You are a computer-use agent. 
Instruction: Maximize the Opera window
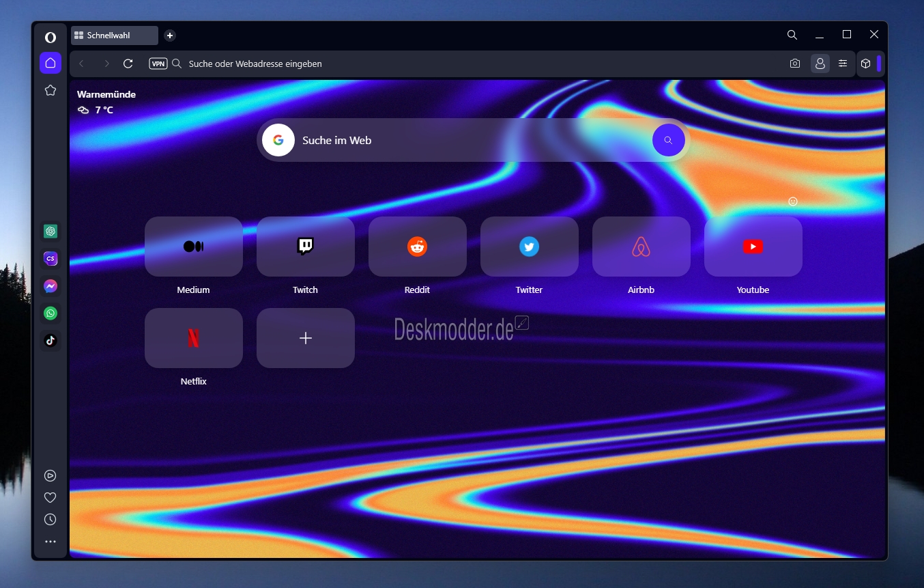[x=847, y=35]
